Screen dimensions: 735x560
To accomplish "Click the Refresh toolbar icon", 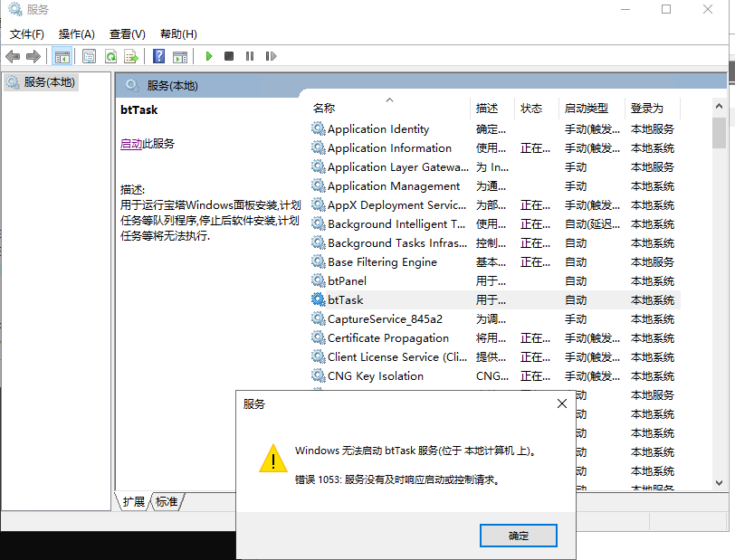I will [x=111, y=57].
